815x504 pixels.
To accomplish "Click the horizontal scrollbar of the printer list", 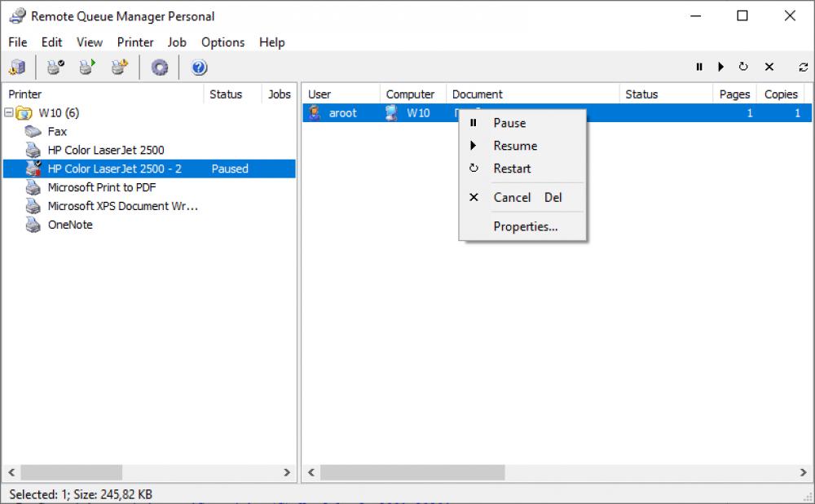I will tap(73, 472).
